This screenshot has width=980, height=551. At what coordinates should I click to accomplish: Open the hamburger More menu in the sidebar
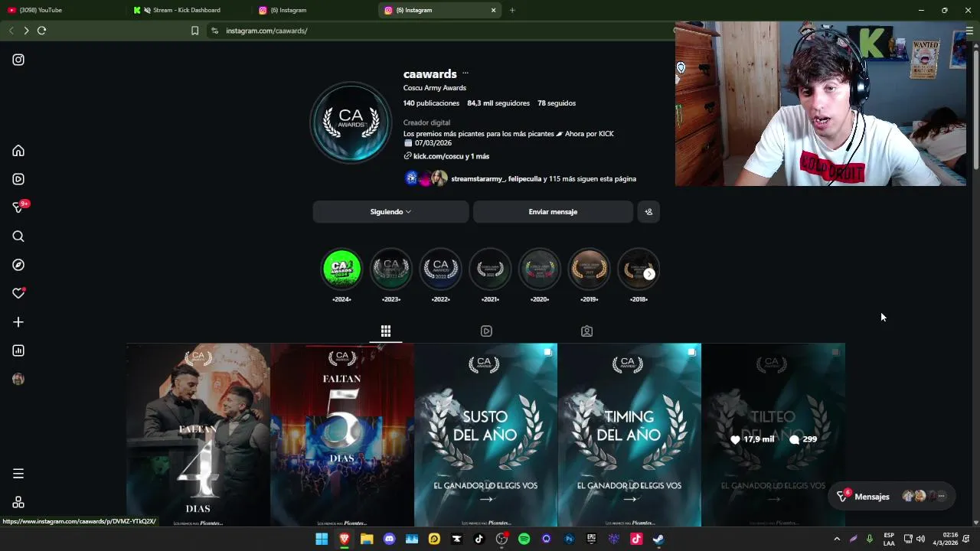coord(18,474)
